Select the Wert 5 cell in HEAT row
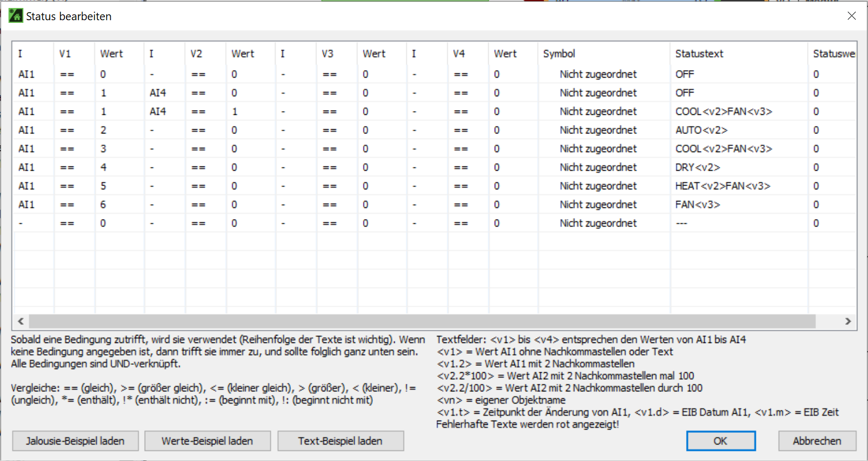Viewport: 868px width, 461px height. [103, 186]
